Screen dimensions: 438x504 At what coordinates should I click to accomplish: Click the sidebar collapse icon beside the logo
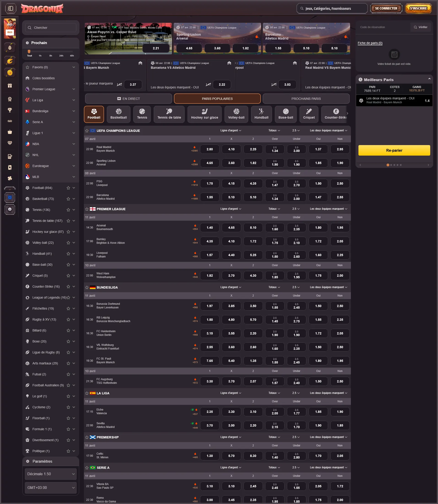[x=11, y=8]
